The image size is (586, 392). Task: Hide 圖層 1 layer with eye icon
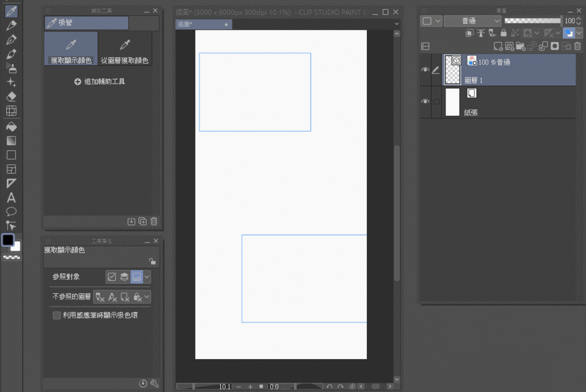tap(425, 70)
